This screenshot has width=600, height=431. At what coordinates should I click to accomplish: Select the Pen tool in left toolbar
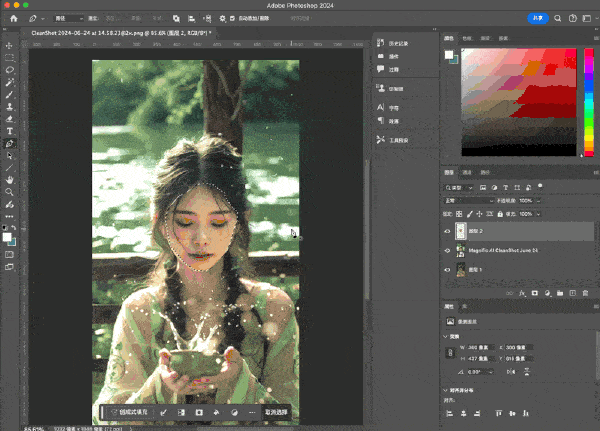click(x=9, y=144)
